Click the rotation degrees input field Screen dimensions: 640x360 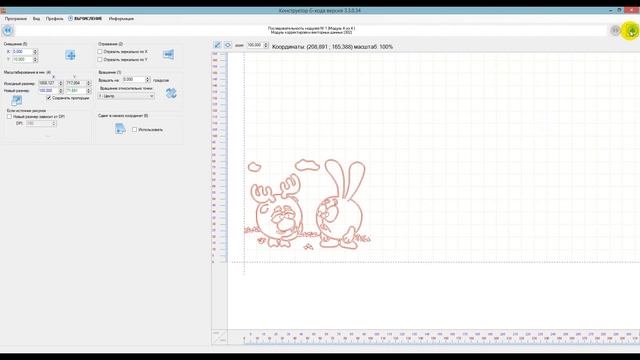(x=133, y=80)
